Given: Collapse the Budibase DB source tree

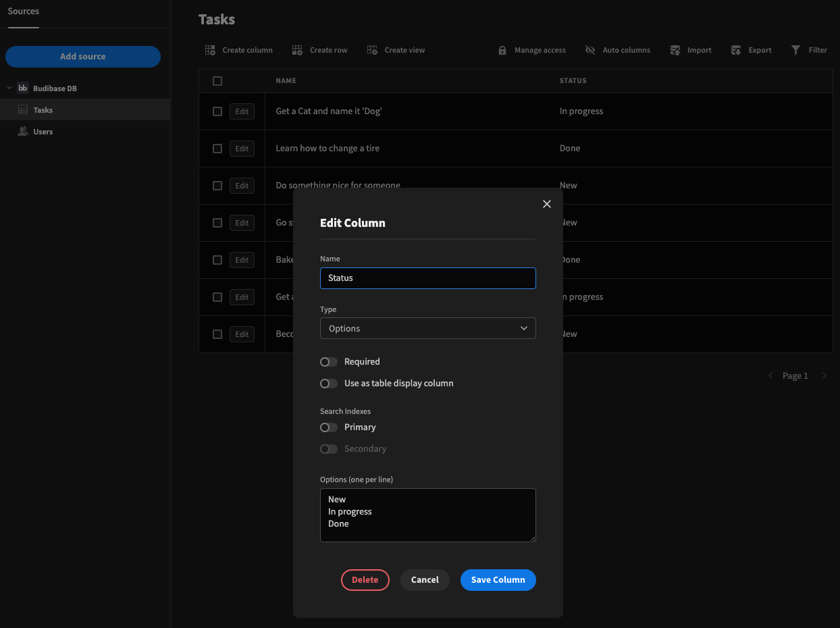Looking at the screenshot, I should click(x=9, y=88).
